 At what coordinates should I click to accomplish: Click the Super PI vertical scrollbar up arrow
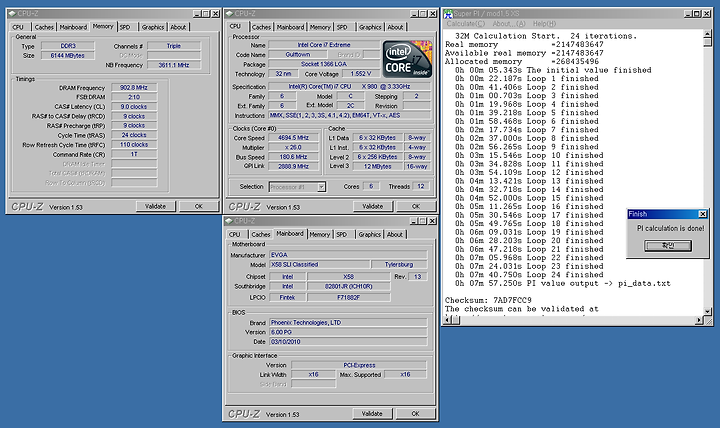coord(707,34)
